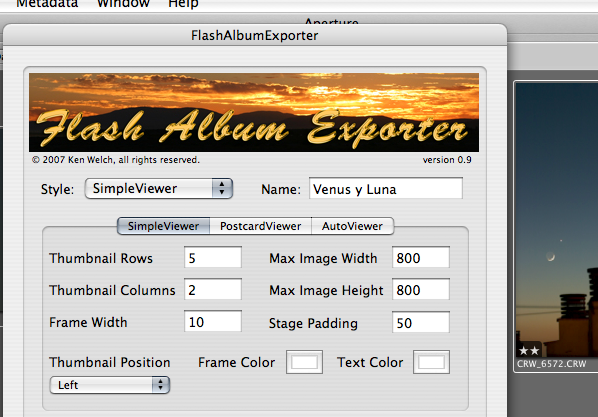Open the Window menu
Image resolution: width=598 pixels, height=417 pixels.
[x=124, y=4]
